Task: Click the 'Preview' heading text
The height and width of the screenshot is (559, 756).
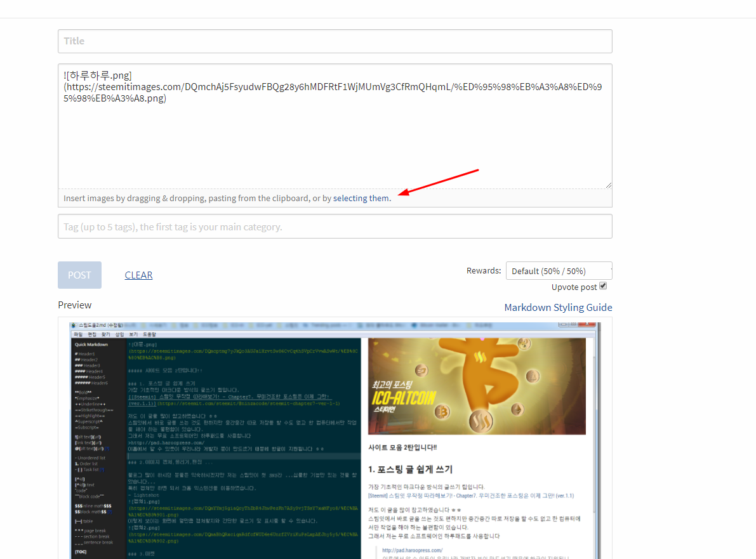Action: coord(75,305)
